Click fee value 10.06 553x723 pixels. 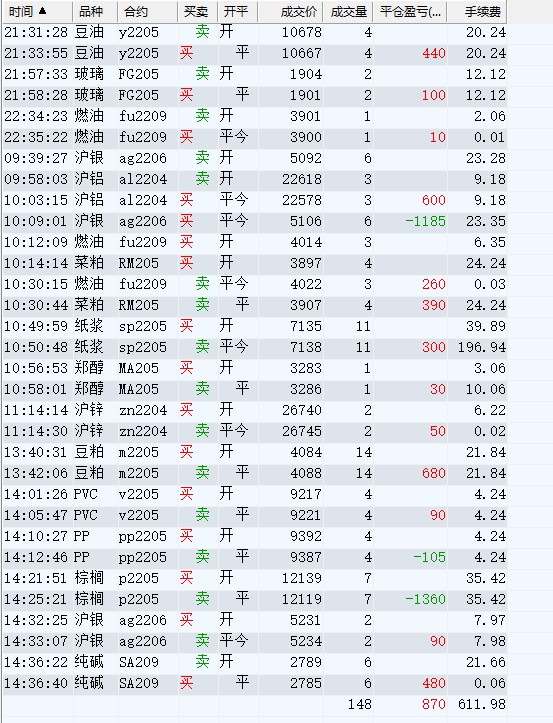tap(486, 389)
